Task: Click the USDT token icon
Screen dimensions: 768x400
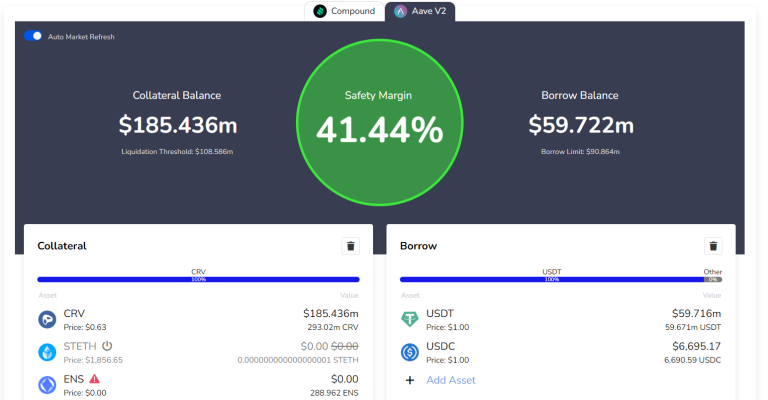Action: 410,320
